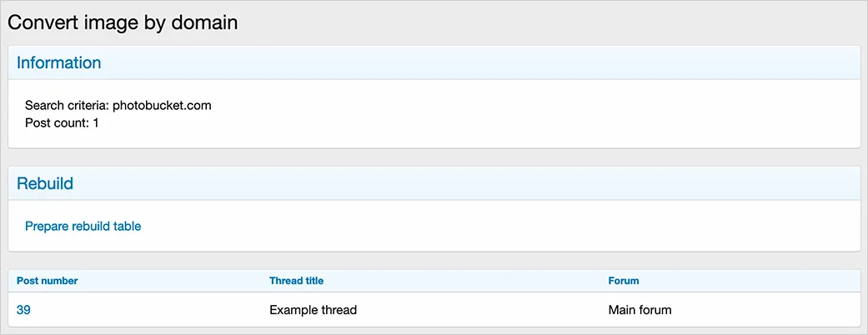Click the word forum in the Main forum cell
Viewport: 868px width, 335px height.
click(655, 310)
